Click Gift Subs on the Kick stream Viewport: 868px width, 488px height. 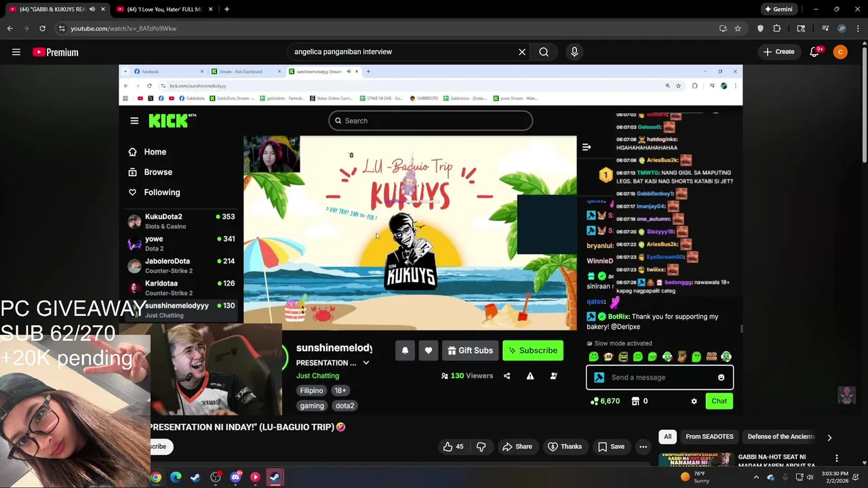click(x=470, y=350)
